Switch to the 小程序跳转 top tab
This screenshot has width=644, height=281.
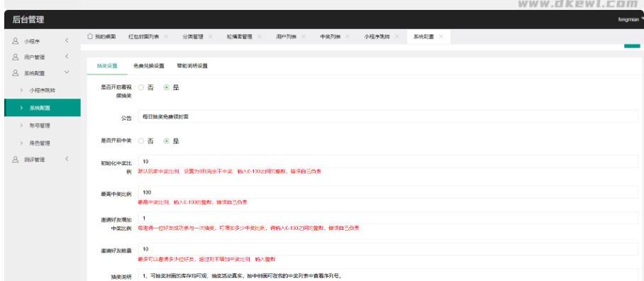pos(377,37)
